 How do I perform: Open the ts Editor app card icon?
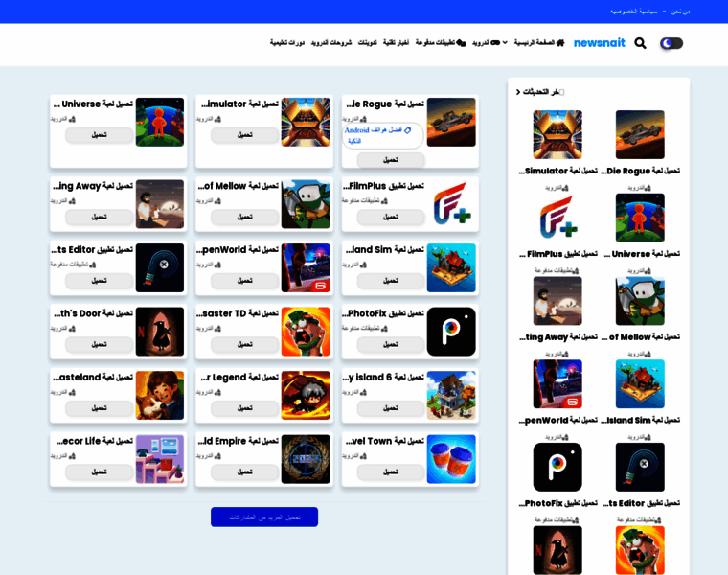click(160, 268)
